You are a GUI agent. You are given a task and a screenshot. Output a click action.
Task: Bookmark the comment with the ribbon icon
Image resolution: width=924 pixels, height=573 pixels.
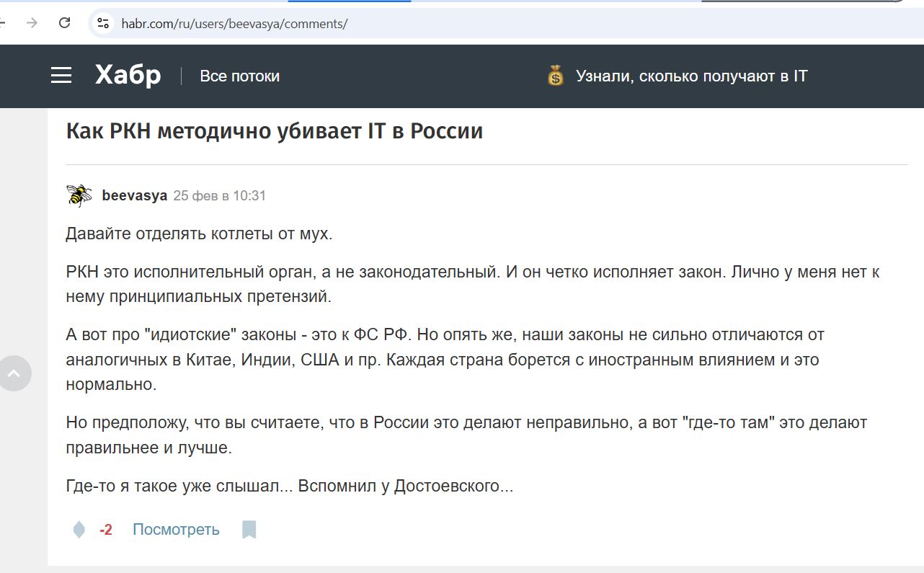pyautogui.click(x=248, y=528)
